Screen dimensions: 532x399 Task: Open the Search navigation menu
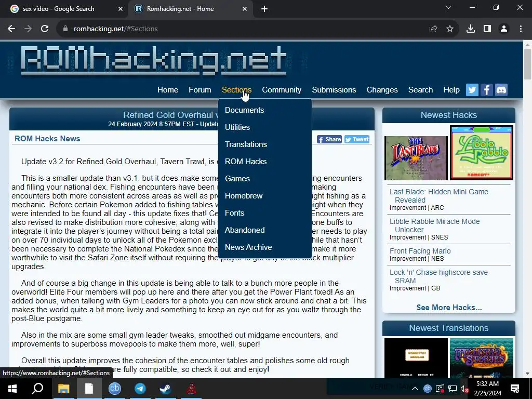[x=420, y=90]
